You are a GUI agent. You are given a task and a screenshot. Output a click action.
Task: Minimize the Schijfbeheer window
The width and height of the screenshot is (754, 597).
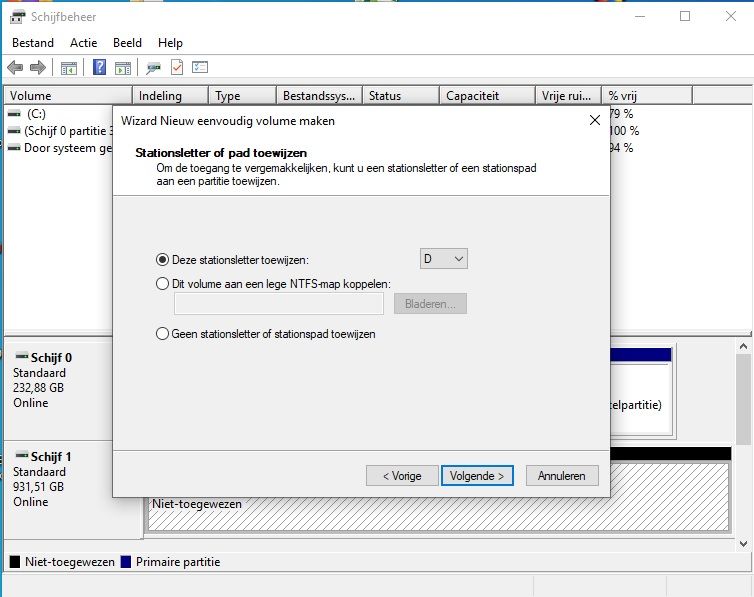coord(640,16)
